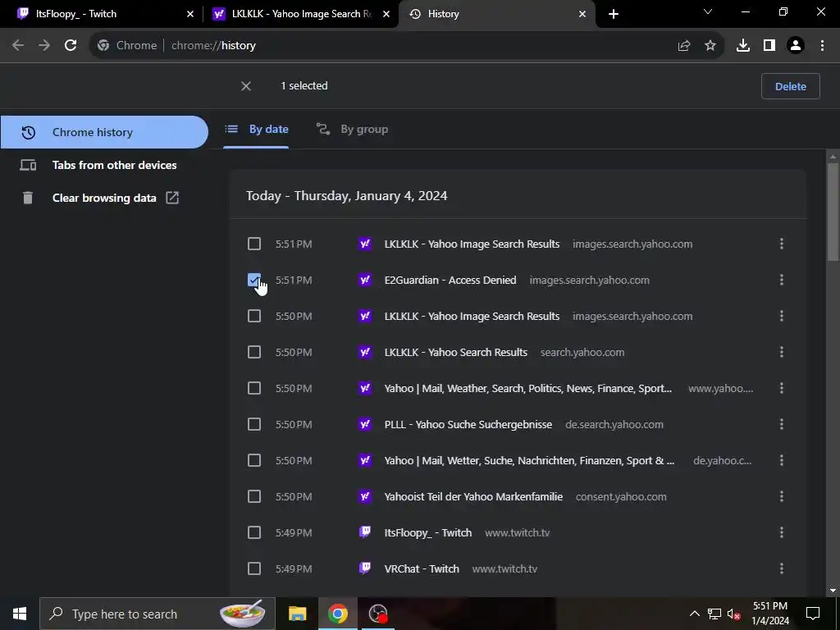Switch to the By group tab

352,129
